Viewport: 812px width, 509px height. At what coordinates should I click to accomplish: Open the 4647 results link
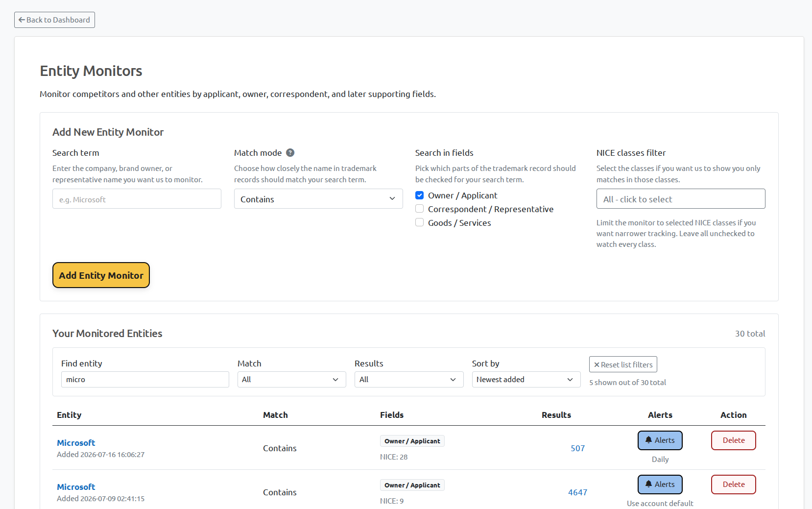[x=578, y=492]
